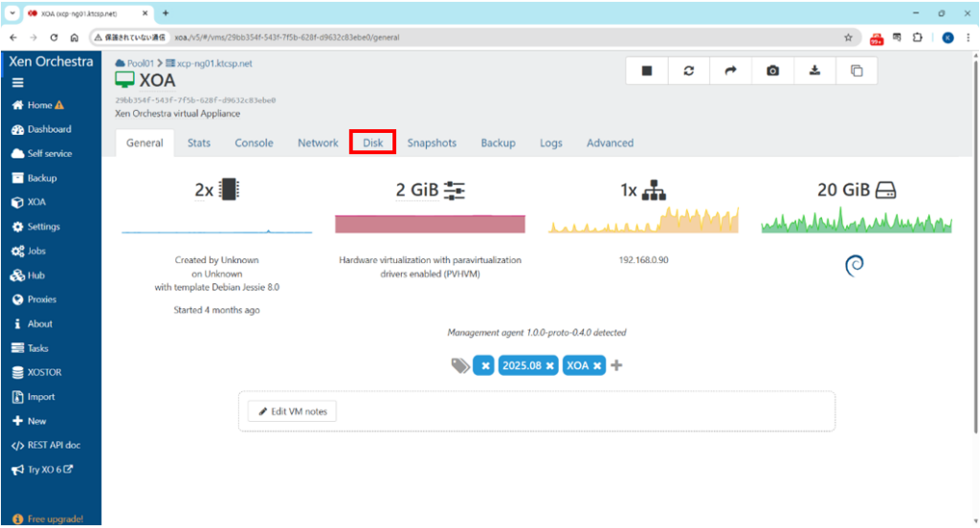This screenshot has width=980, height=528.
Task: Take a VM snapshot with camera icon
Action: click(772, 71)
